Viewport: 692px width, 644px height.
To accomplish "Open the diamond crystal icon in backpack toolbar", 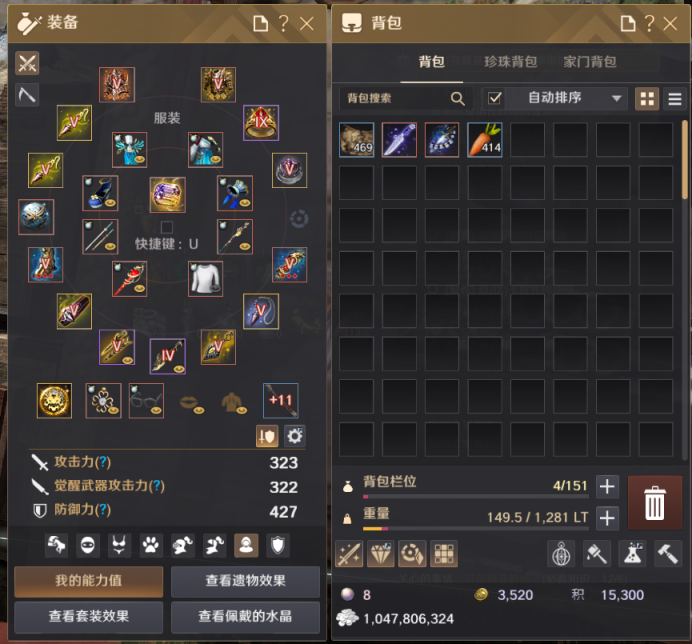I will [381, 554].
